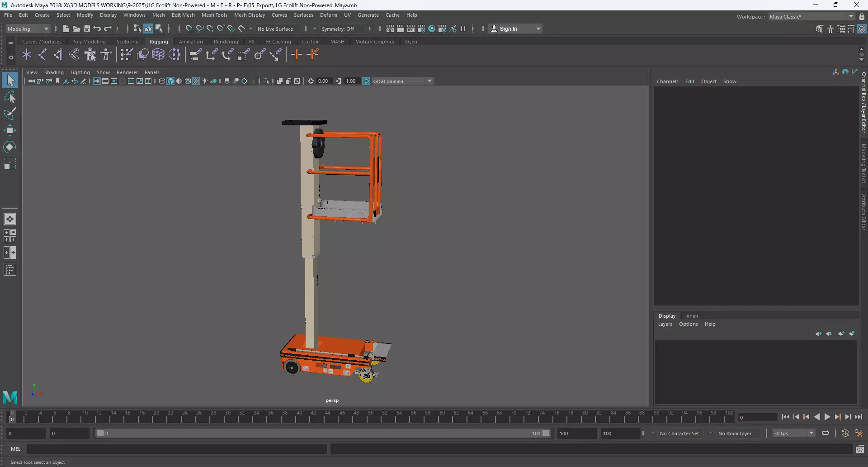Open the Layers menu in Layer Editor
The image size is (868, 467).
[665, 324]
